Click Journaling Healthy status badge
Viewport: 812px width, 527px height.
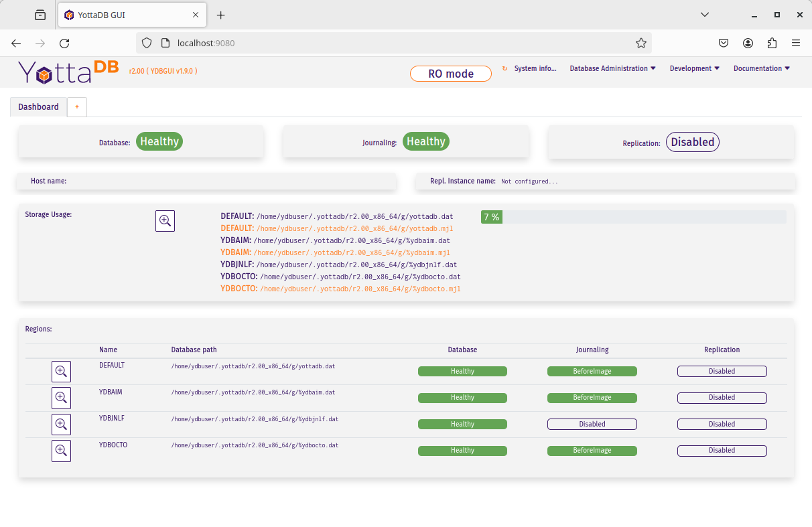(426, 141)
